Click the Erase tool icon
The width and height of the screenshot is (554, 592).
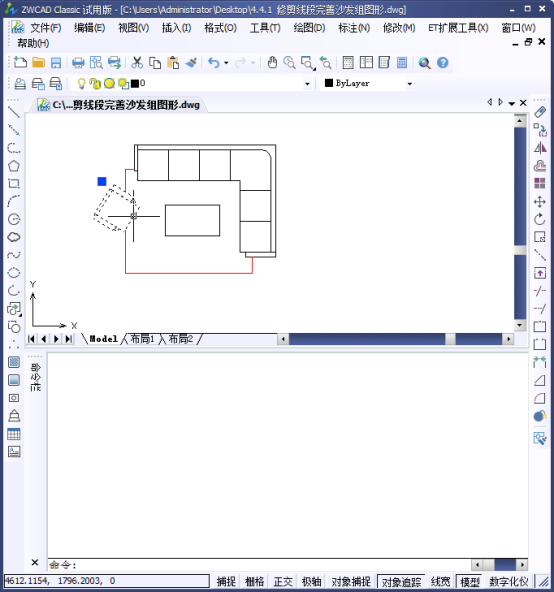click(540, 112)
